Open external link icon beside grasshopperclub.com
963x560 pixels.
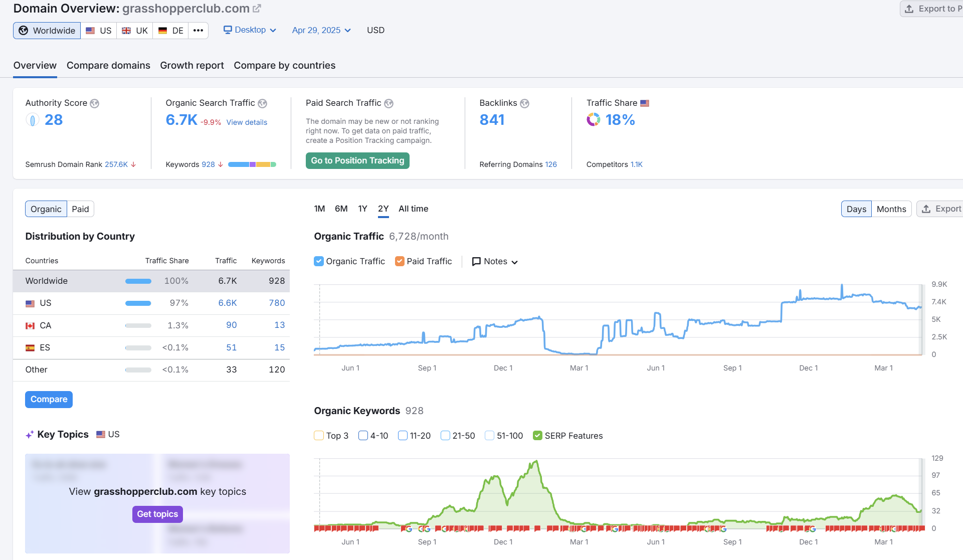point(257,9)
